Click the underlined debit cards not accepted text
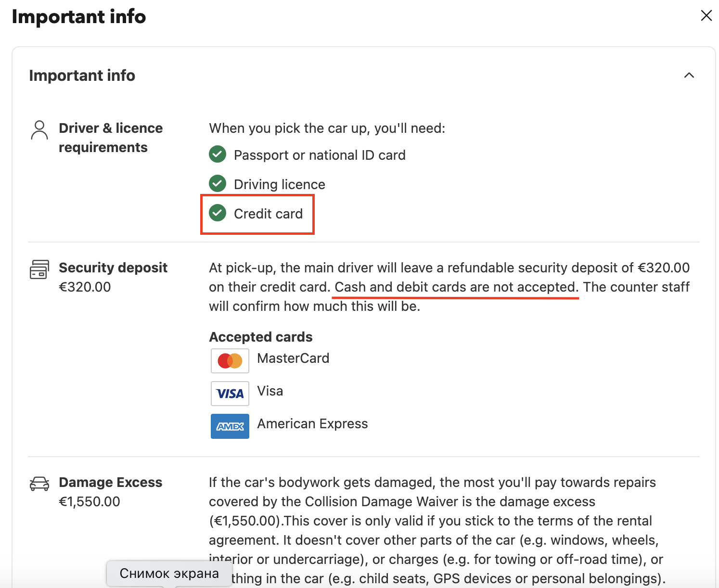 [456, 287]
